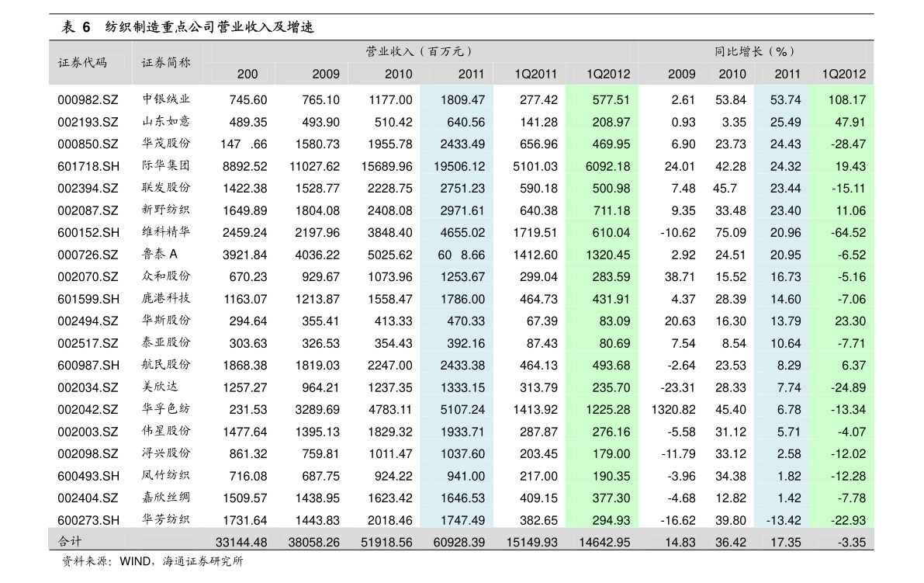Click the -64.52 growth value
The width and height of the screenshot is (924, 583).
849,233
